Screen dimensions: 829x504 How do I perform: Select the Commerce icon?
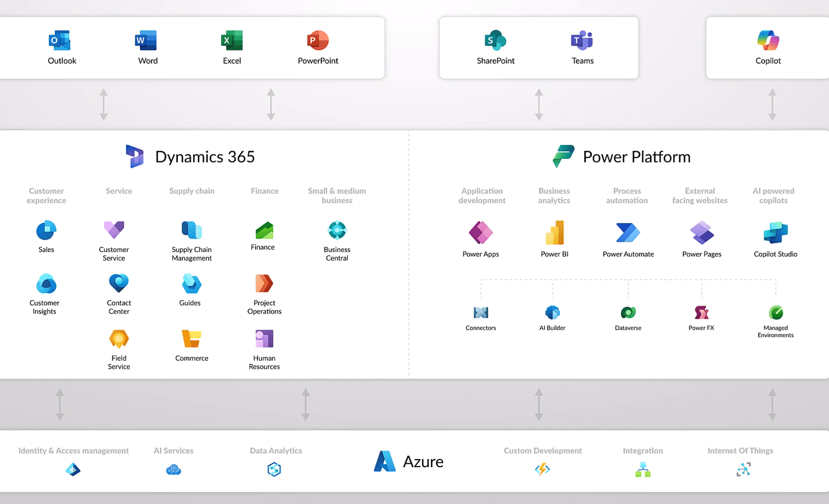pos(192,339)
